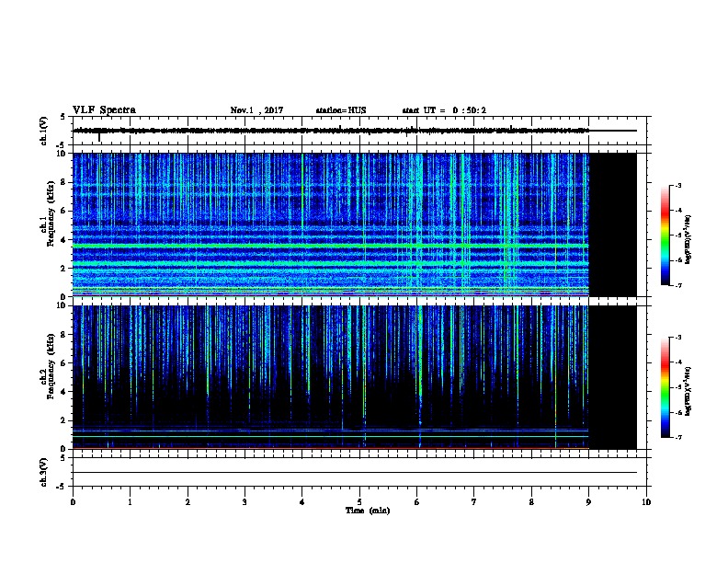The height and width of the screenshot is (563, 728).
Task: Click the "1" tick on the Time axis
Action: (130, 501)
